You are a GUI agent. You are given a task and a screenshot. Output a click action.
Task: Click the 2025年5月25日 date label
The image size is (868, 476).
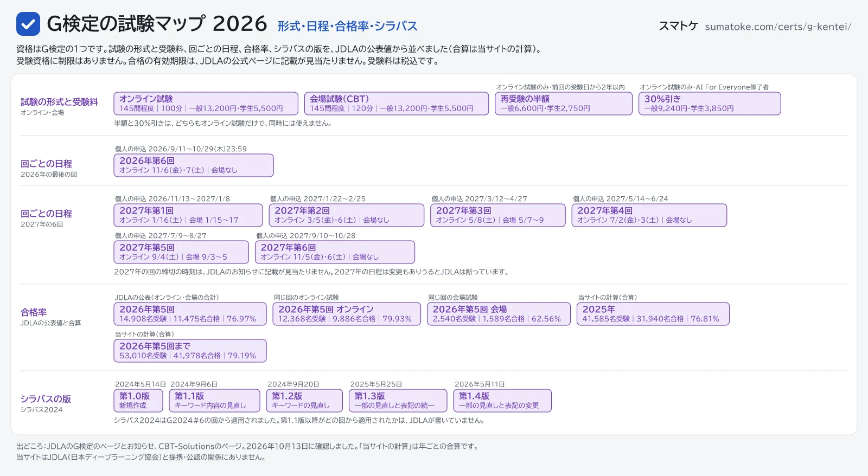pyautogui.click(x=376, y=384)
